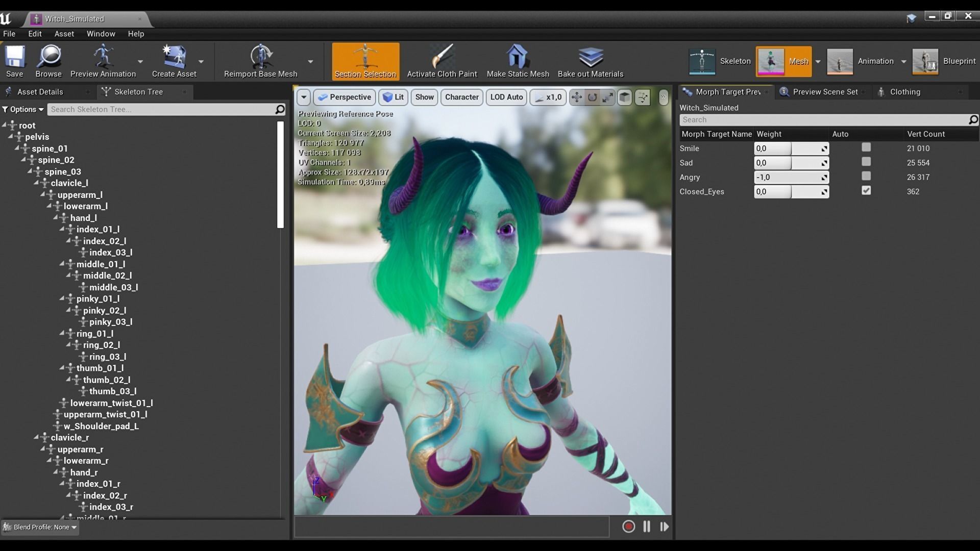Adjust the Sad morph target weight slider
This screenshot has width=980, height=551.
(791, 163)
